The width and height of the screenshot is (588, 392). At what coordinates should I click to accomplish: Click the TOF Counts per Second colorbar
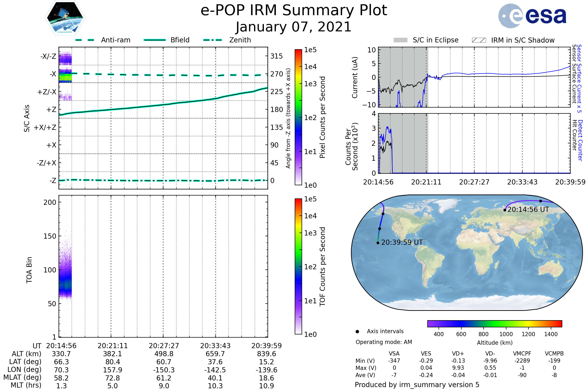298,266
